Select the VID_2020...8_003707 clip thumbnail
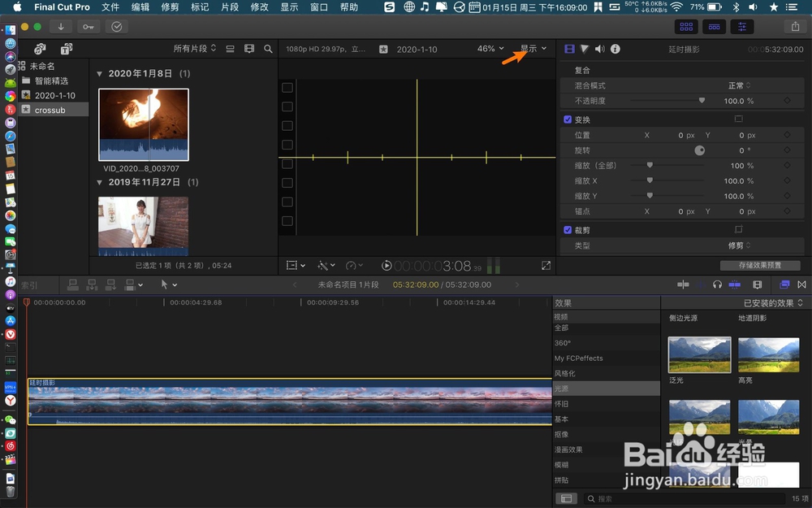The image size is (812, 508). point(143,126)
